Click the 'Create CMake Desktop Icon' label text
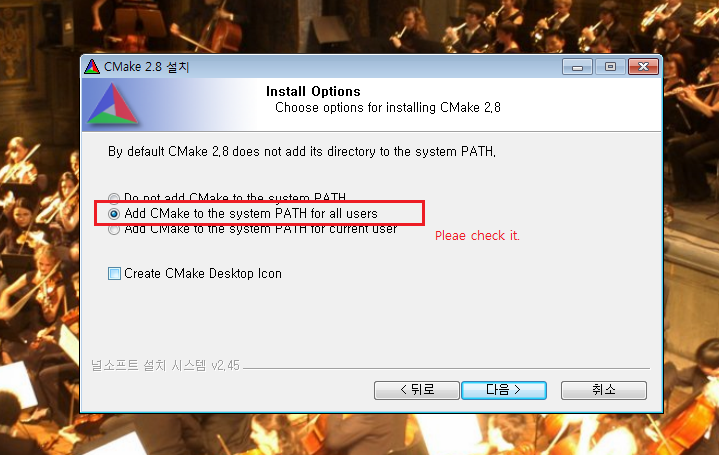Screen dimensions: 719x455 (x=203, y=273)
